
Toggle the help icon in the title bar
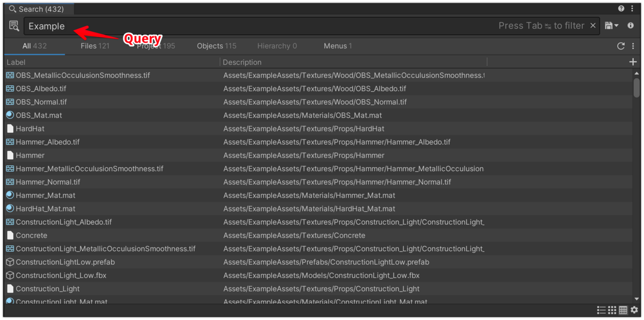point(621,9)
